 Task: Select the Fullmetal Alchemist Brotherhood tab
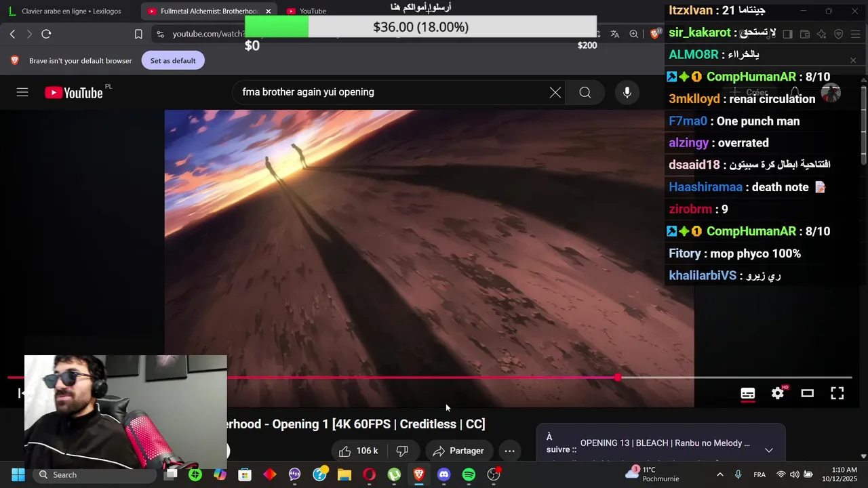(209, 11)
